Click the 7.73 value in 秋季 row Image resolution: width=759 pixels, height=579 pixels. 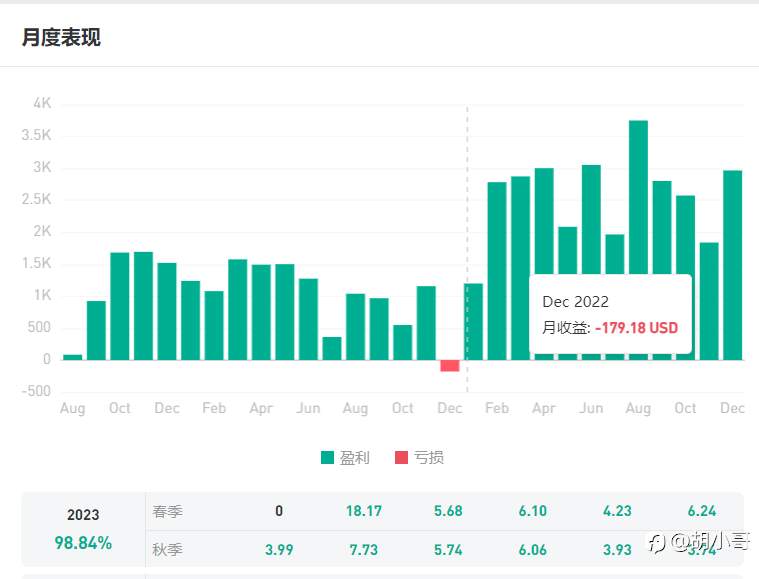pyautogui.click(x=364, y=550)
